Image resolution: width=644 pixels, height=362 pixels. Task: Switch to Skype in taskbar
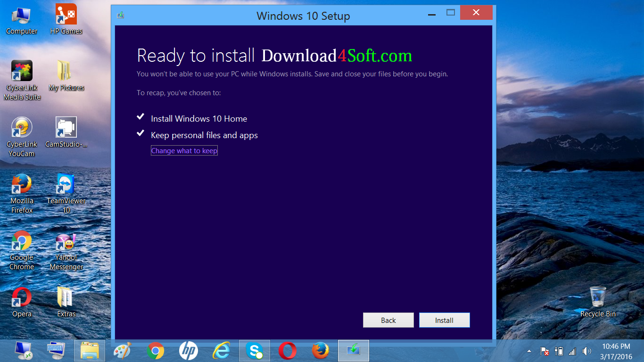[x=255, y=351]
